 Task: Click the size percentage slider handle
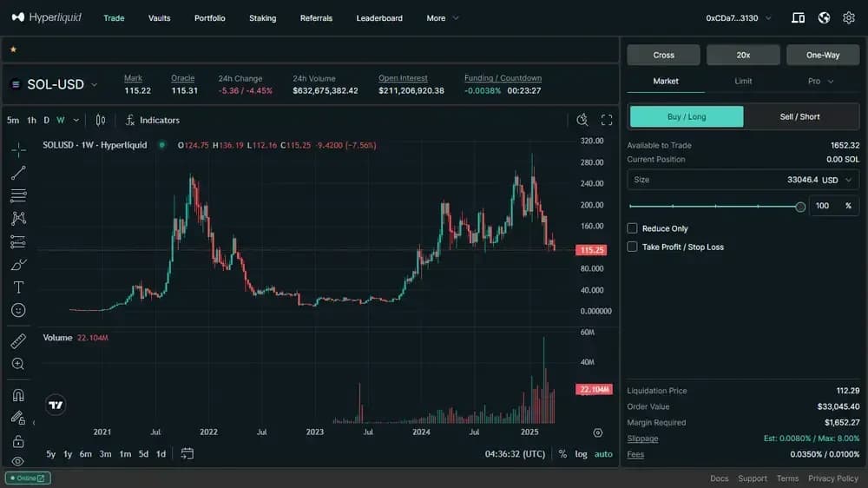pyautogui.click(x=799, y=207)
